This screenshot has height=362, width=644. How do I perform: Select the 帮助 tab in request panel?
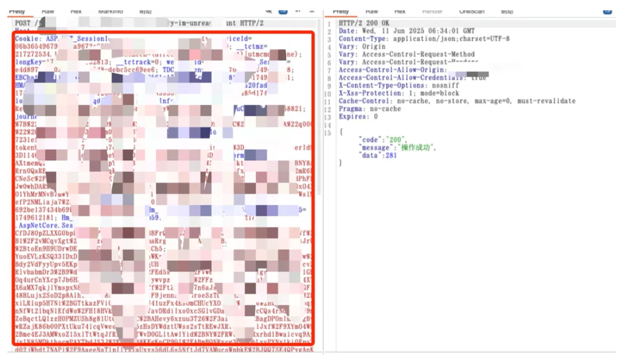pyautogui.click(x=145, y=11)
